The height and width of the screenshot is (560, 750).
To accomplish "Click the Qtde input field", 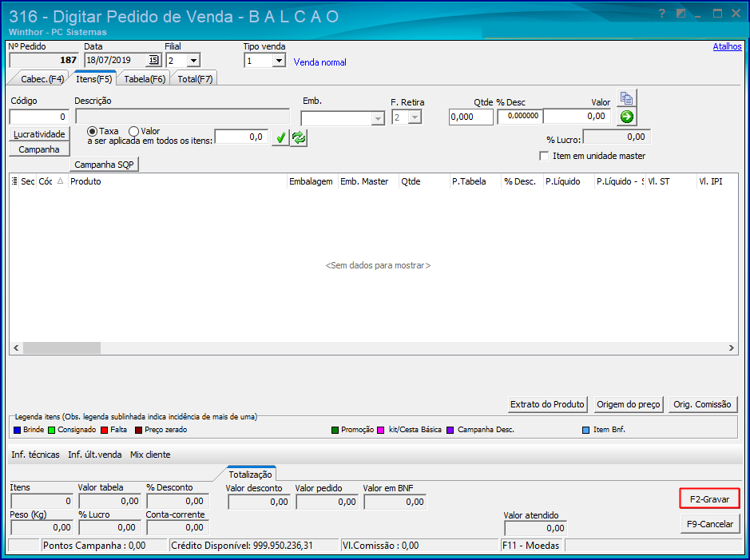I will click(x=471, y=117).
